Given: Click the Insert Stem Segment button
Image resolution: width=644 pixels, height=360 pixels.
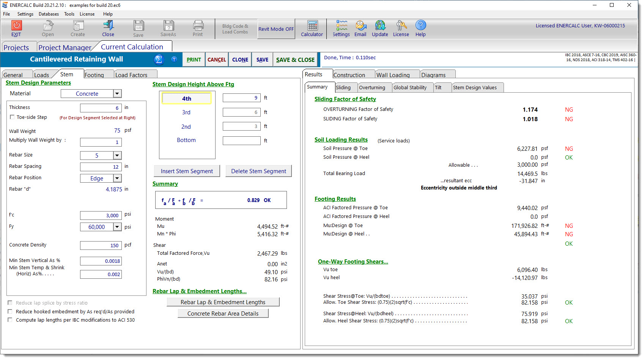Looking at the screenshot, I should (187, 171).
